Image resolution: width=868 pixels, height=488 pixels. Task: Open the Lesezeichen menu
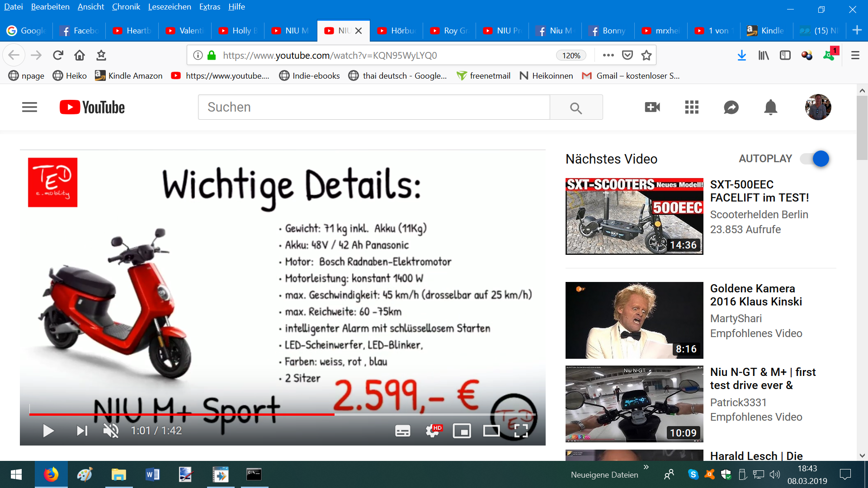click(x=170, y=7)
